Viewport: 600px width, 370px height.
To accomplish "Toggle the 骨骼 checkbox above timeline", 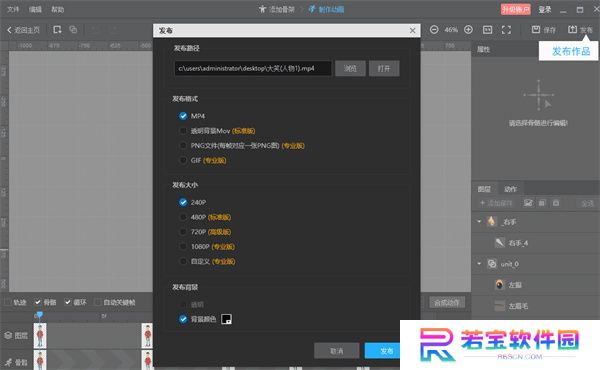I will (x=38, y=302).
